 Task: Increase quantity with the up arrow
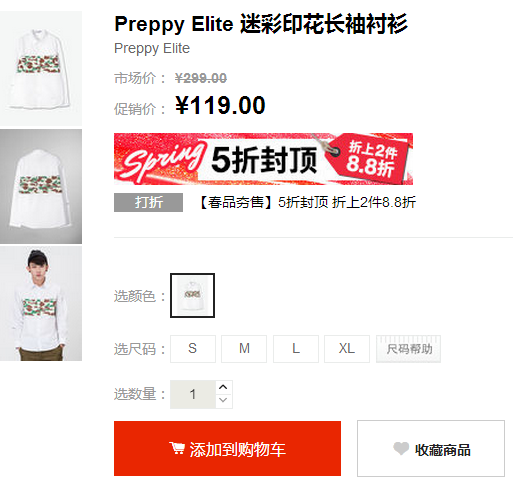pos(223,387)
